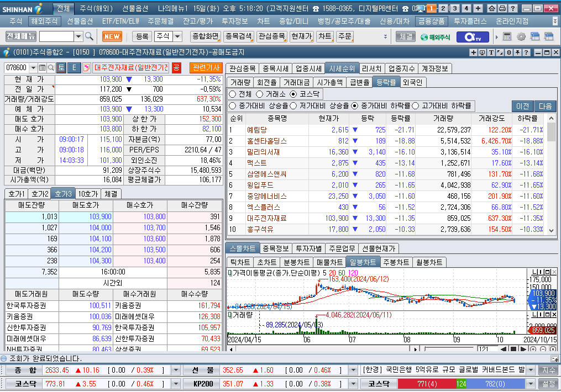Zoom in the chart with the plus magnifier
The height and width of the screenshot is (392, 561).
[x=533, y=349]
